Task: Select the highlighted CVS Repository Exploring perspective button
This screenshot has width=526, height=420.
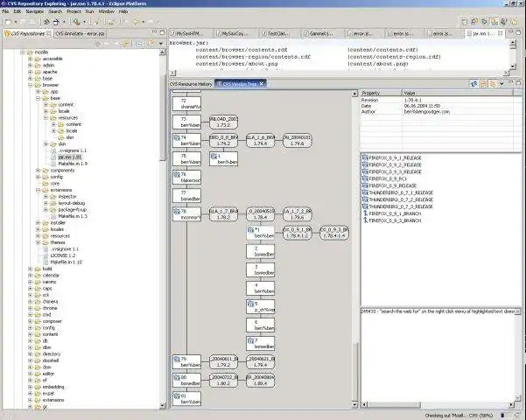Action: (x=494, y=22)
